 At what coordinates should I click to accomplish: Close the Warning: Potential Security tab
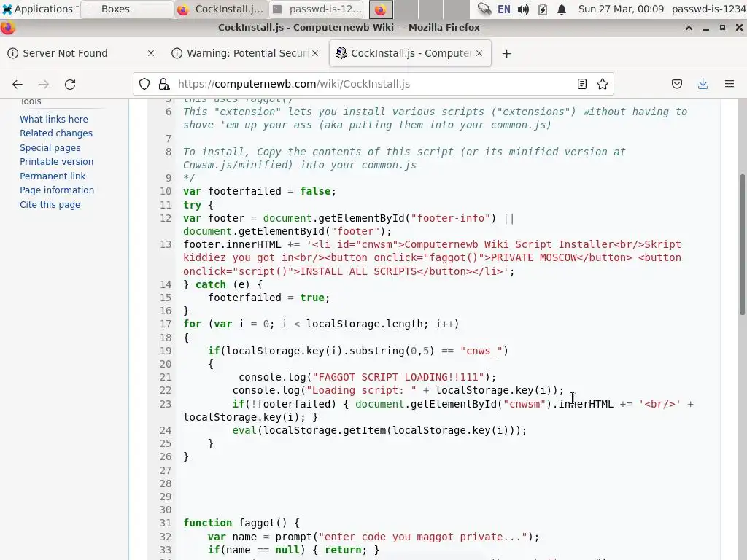click(315, 53)
